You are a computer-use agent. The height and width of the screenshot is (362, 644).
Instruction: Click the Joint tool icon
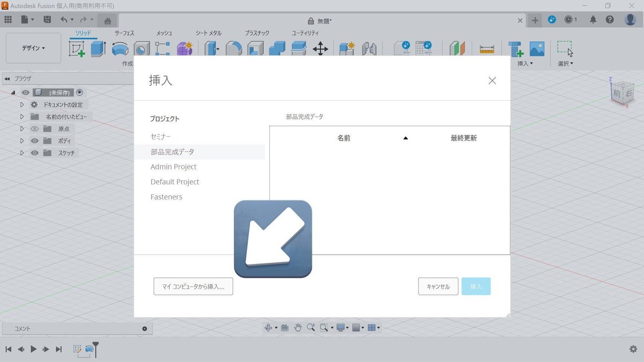pyautogui.click(x=369, y=49)
